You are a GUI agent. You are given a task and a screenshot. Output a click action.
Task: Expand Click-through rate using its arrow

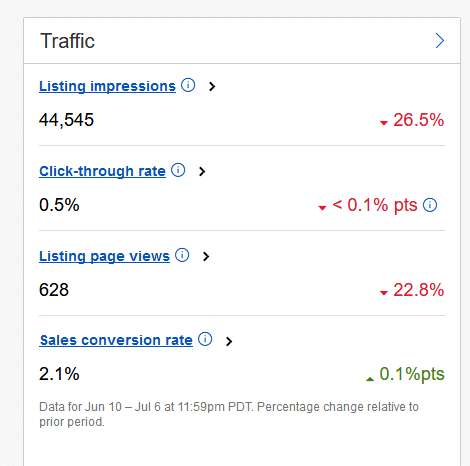pos(202,172)
